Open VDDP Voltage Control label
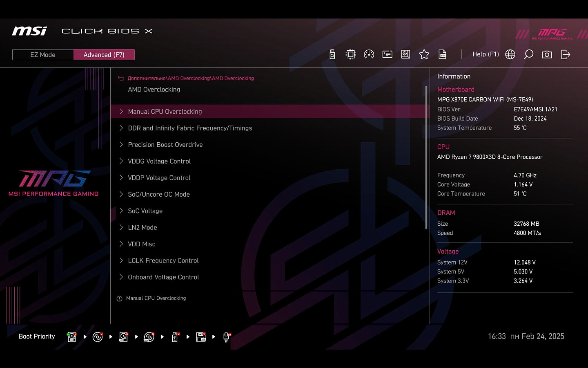 coord(159,178)
